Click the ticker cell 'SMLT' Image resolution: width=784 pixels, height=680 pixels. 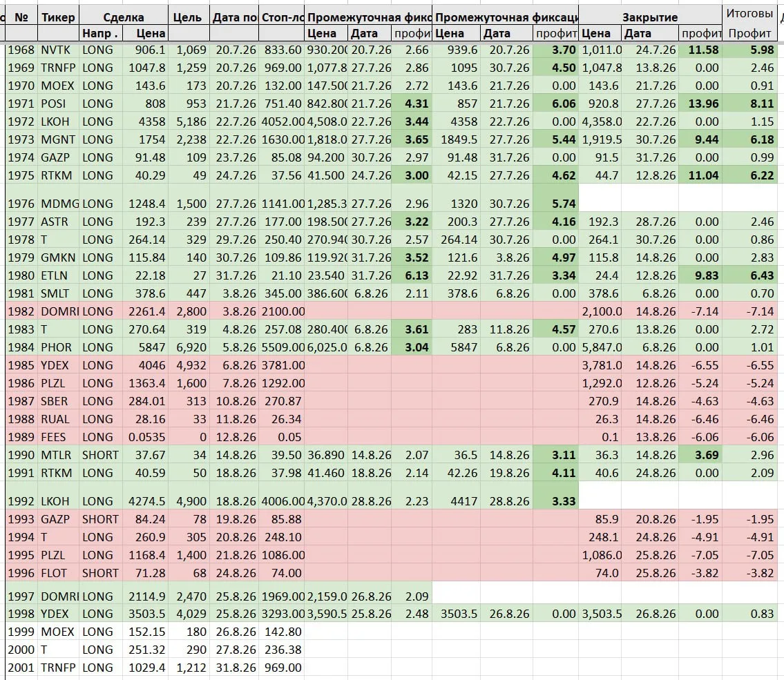[58, 294]
